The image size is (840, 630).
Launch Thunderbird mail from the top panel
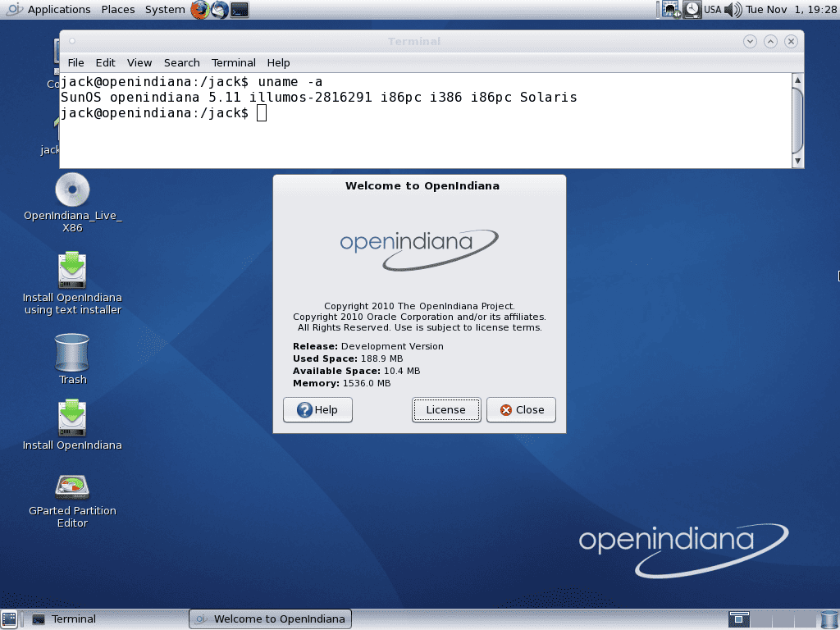tap(219, 10)
